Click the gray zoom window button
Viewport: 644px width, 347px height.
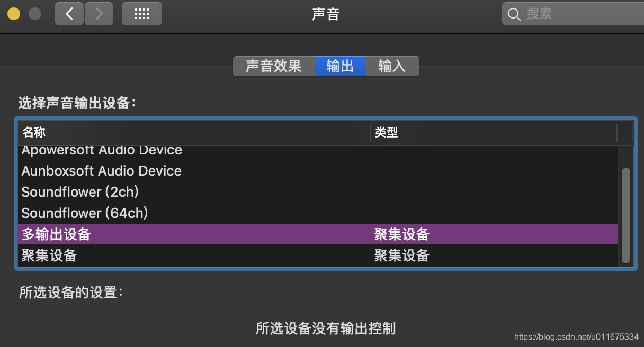click(35, 14)
